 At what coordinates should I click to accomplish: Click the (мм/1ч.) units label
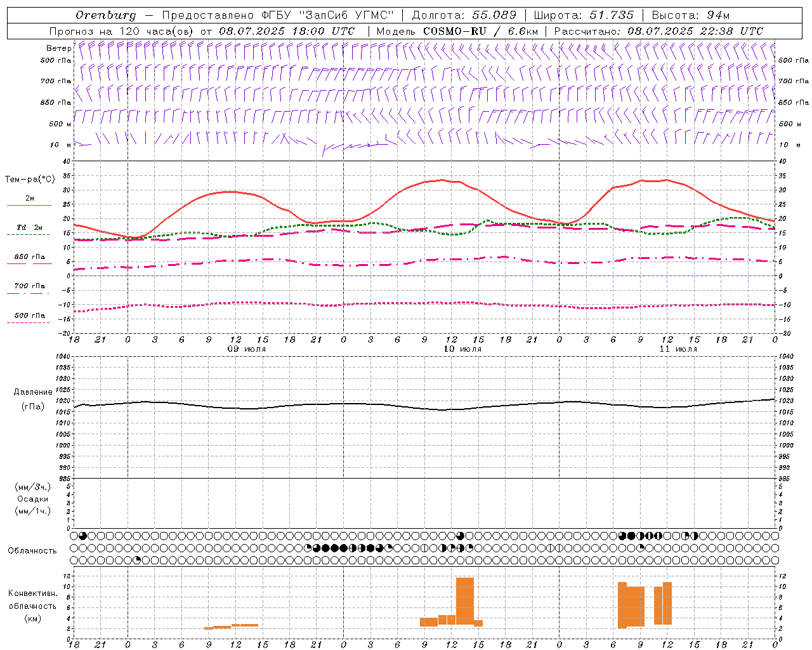33,511
